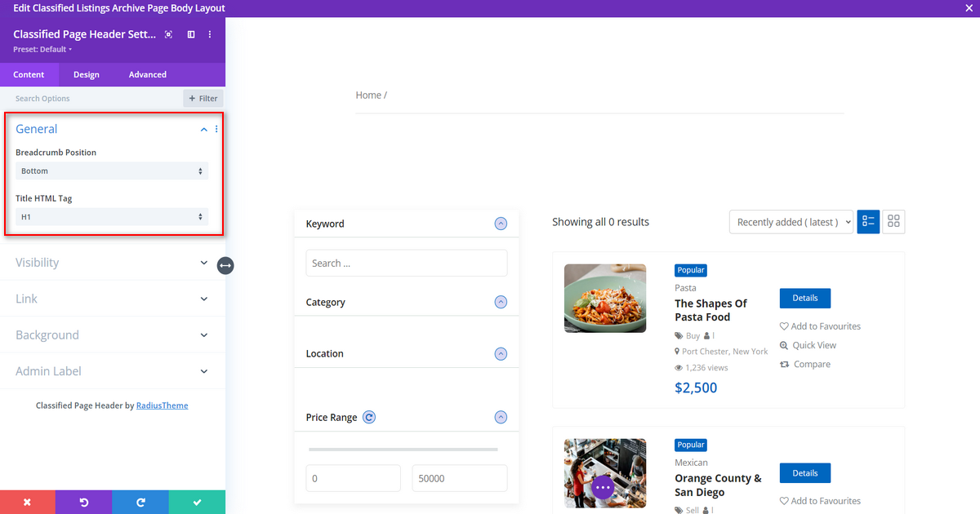
Task: Collapse the General section
Action: (204, 129)
